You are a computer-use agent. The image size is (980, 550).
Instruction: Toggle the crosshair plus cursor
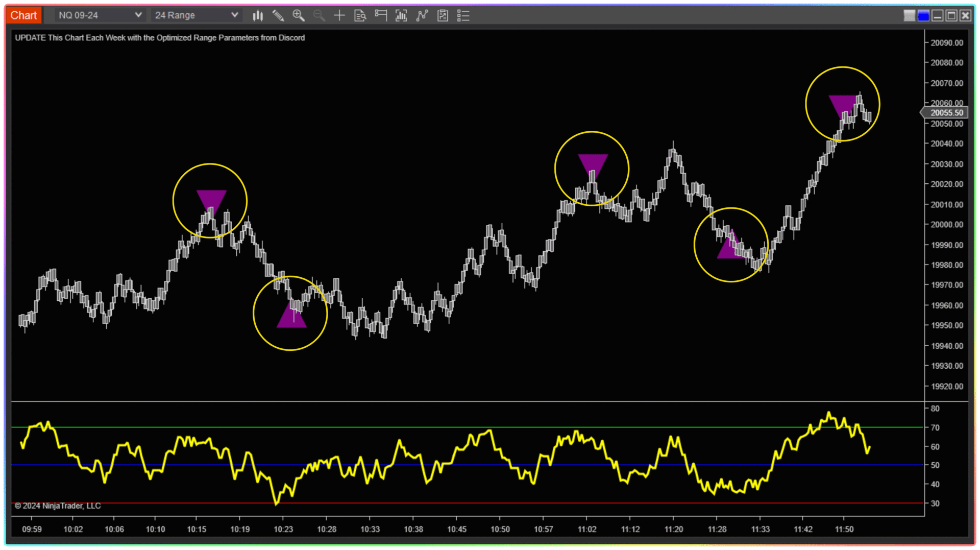[339, 15]
